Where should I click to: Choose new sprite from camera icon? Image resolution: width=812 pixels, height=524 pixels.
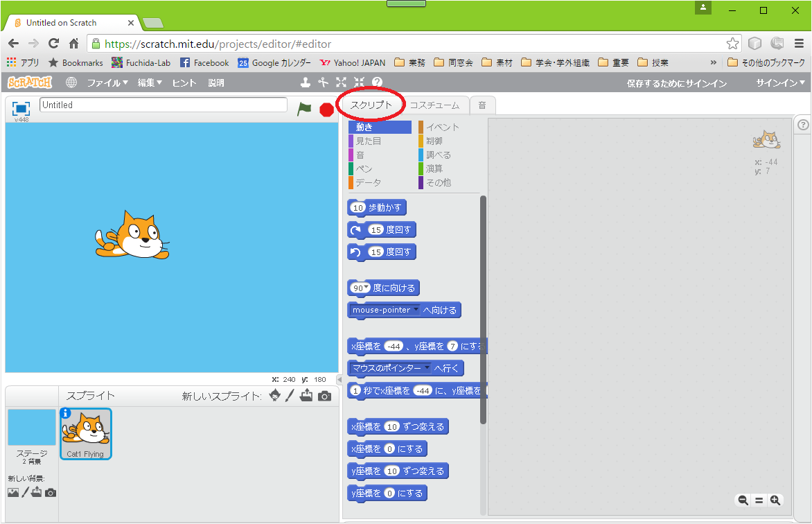(x=324, y=396)
